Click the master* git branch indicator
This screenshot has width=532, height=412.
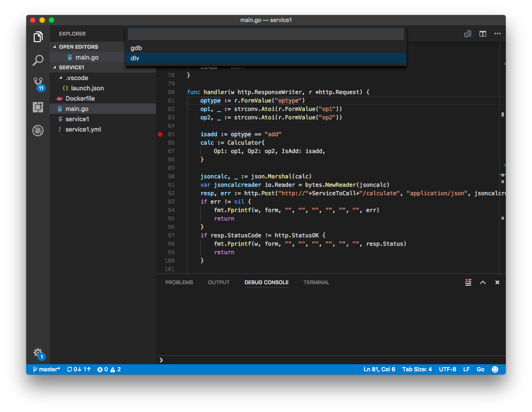click(x=46, y=369)
